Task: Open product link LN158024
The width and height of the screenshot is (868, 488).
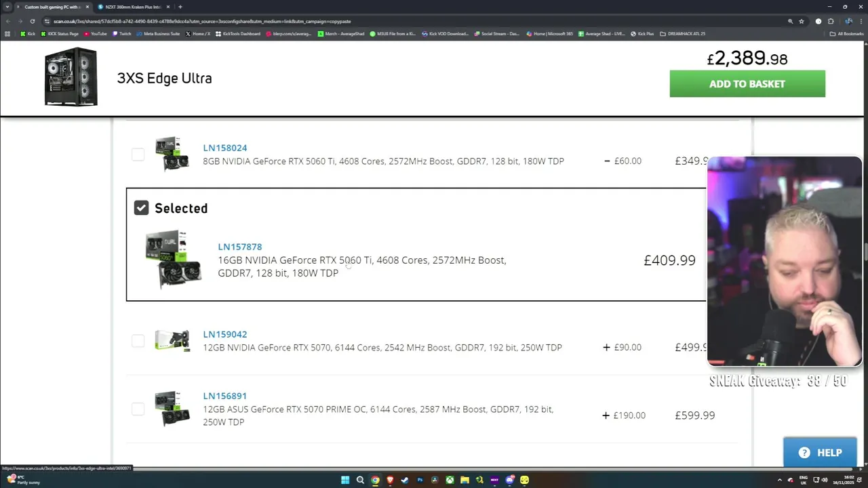Action: point(224,148)
